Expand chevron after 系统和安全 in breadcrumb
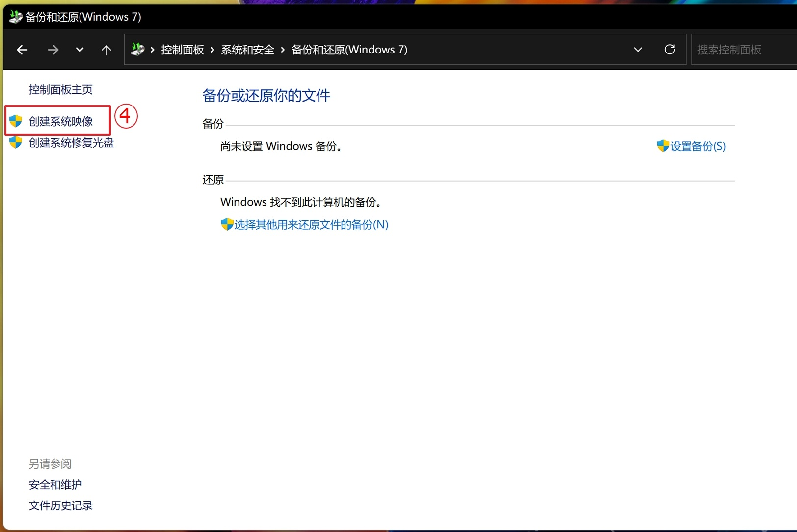The height and width of the screenshot is (532, 797). (x=283, y=50)
